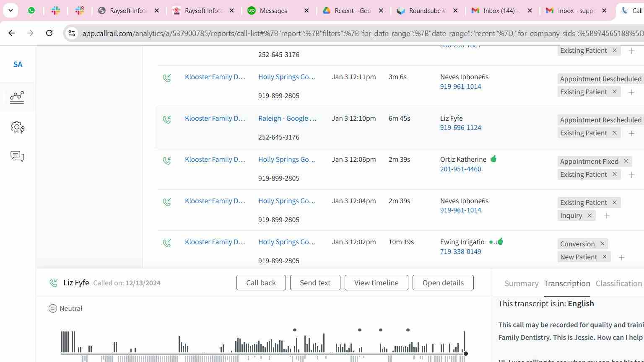The image size is (644, 362).
Task: Click the green thumbs-up next to Ewing Irrigatio
Action: pyautogui.click(x=499, y=241)
